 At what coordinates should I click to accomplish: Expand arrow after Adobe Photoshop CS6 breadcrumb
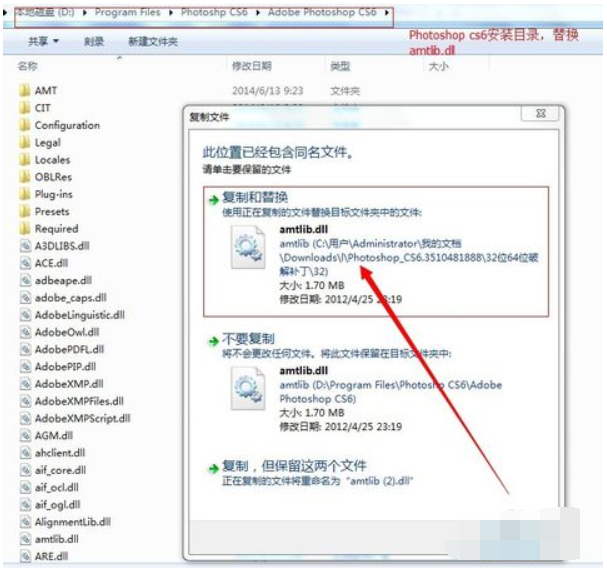tap(386, 13)
